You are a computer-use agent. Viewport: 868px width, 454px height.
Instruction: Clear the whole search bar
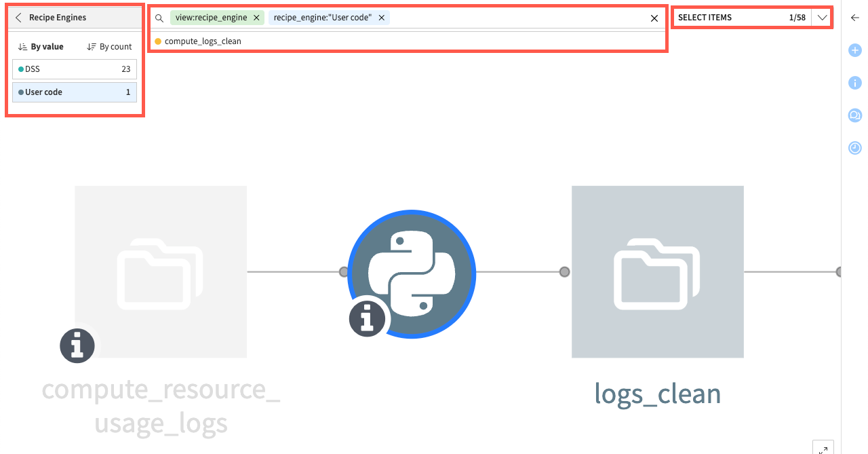(654, 18)
